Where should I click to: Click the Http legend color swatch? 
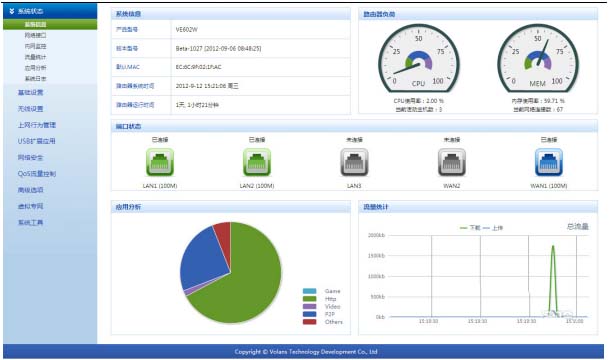coord(310,299)
